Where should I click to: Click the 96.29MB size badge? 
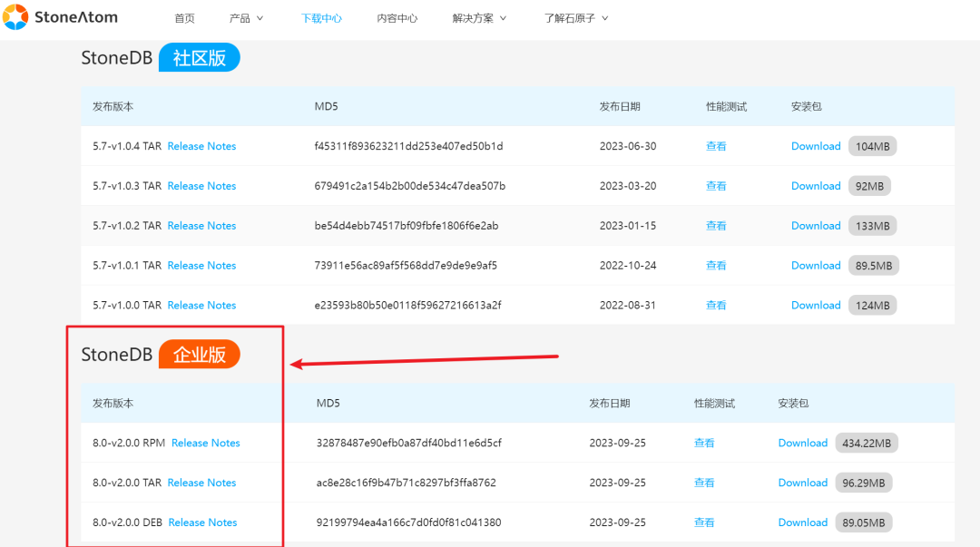click(864, 483)
